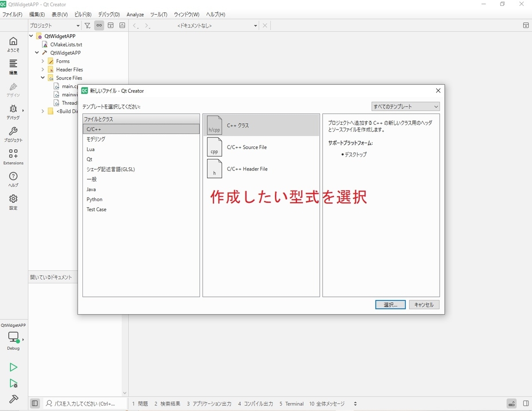Open the 10 全体メッセージ pane
532x411 pixels.
pyautogui.click(x=327, y=404)
